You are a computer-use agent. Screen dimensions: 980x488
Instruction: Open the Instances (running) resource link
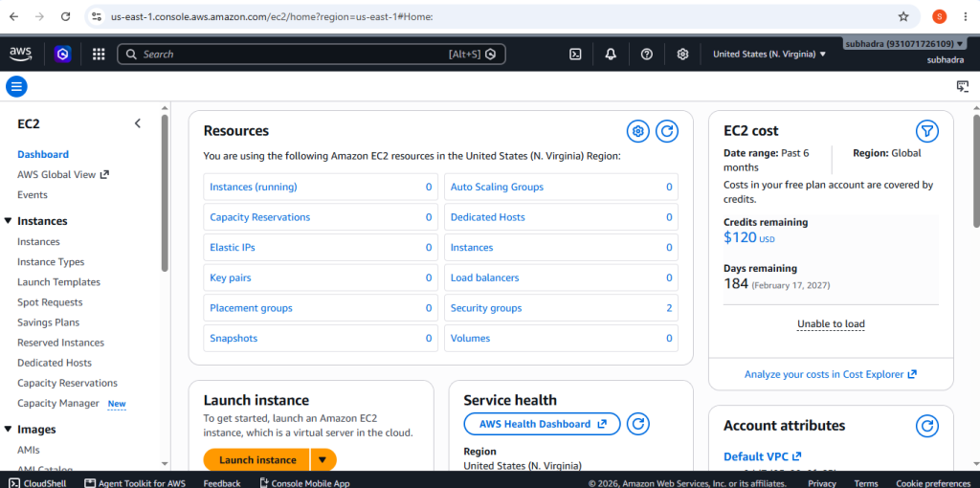click(x=254, y=187)
